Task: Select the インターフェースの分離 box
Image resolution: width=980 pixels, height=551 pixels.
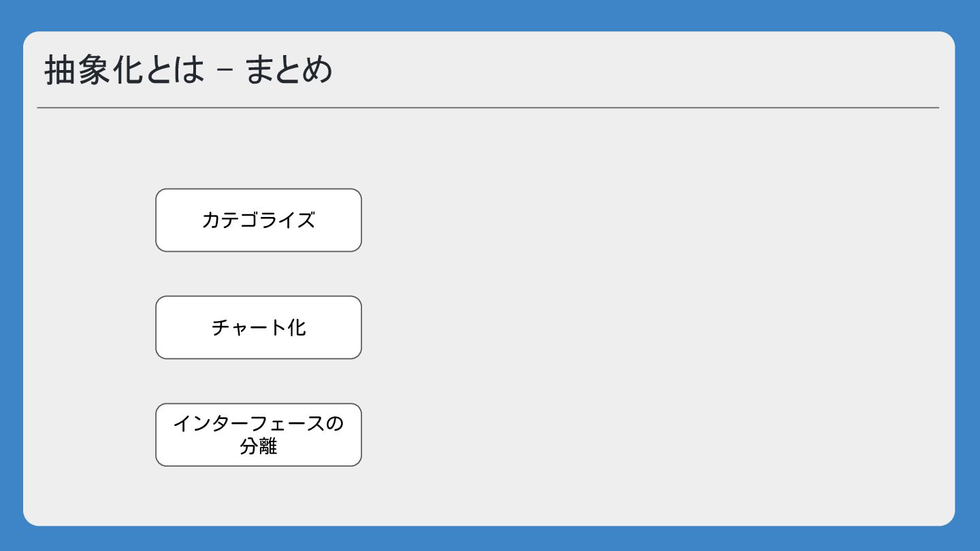Action: click(259, 435)
